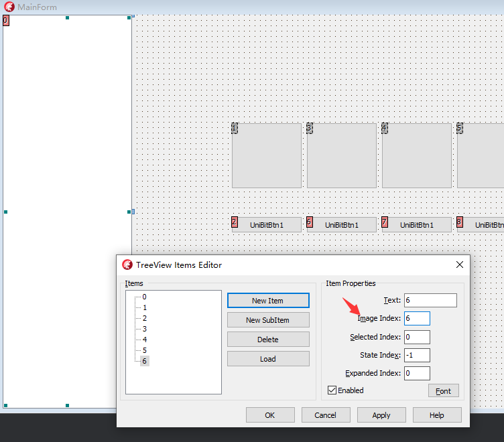Screen dimensions: 504x442
Task: Click into the Text input field
Action: coord(430,300)
